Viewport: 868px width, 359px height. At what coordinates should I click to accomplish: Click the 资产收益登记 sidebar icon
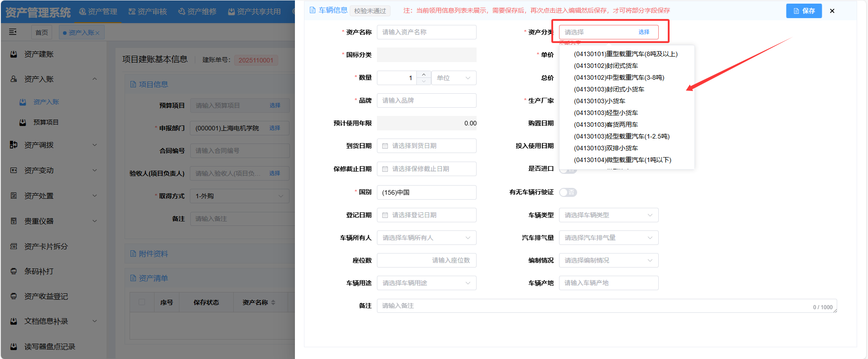click(x=14, y=296)
